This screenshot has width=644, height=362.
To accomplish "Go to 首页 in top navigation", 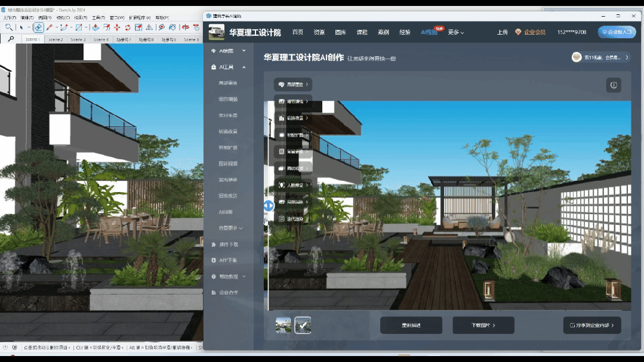I will pos(298,32).
